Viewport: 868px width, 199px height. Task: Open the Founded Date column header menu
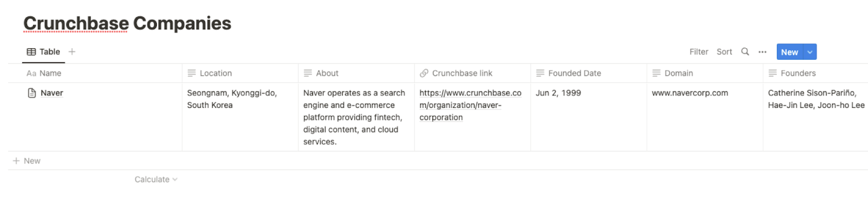pyautogui.click(x=589, y=73)
